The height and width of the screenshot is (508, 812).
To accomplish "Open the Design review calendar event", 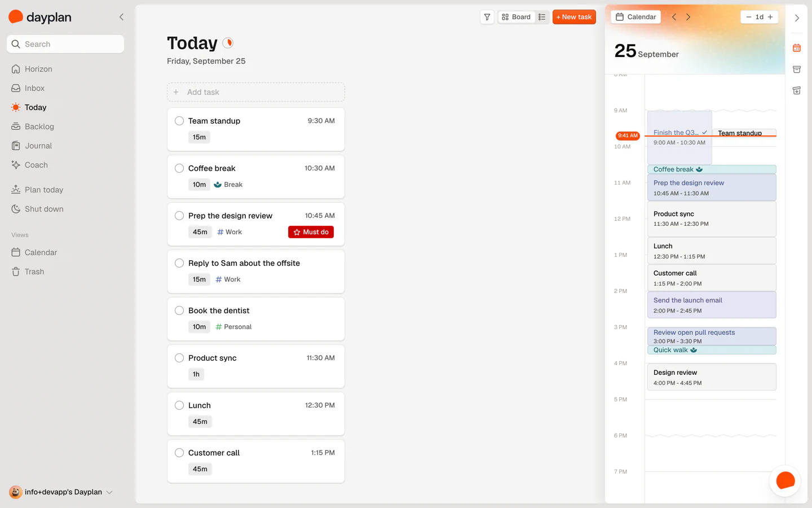I will tap(712, 377).
